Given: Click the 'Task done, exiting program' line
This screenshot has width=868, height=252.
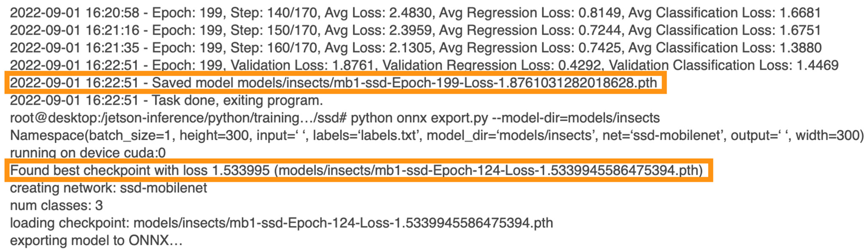Looking at the screenshot, I should point(166,100).
